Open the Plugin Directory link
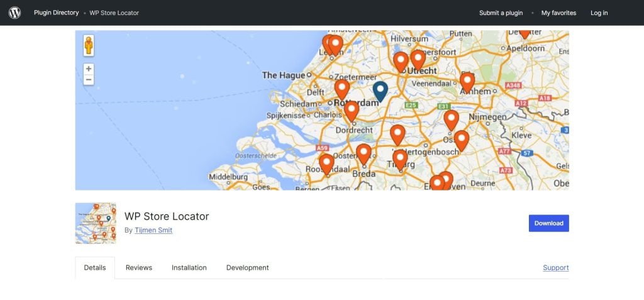 pos(57,13)
